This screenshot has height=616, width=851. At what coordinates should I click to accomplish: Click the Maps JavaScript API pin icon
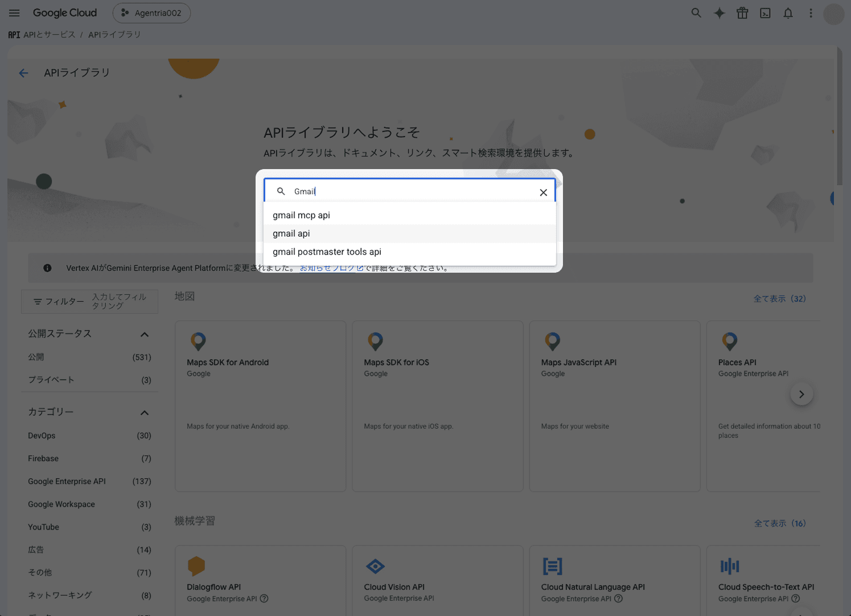(x=552, y=342)
